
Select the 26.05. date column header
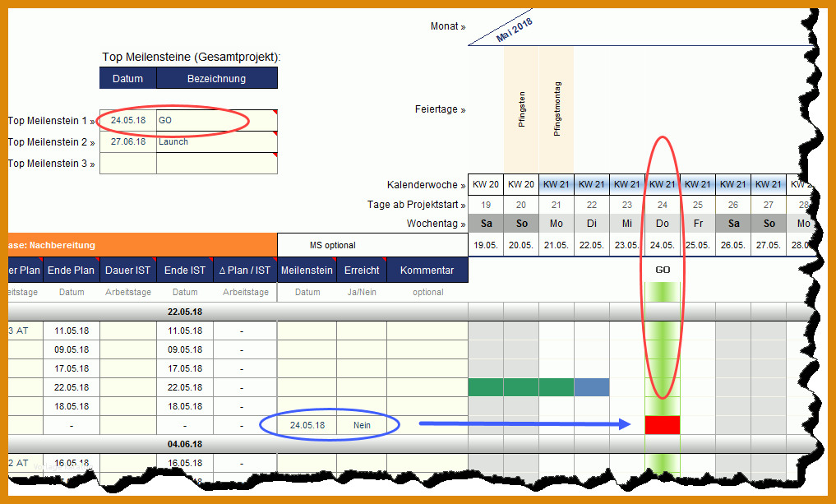pos(732,245)
